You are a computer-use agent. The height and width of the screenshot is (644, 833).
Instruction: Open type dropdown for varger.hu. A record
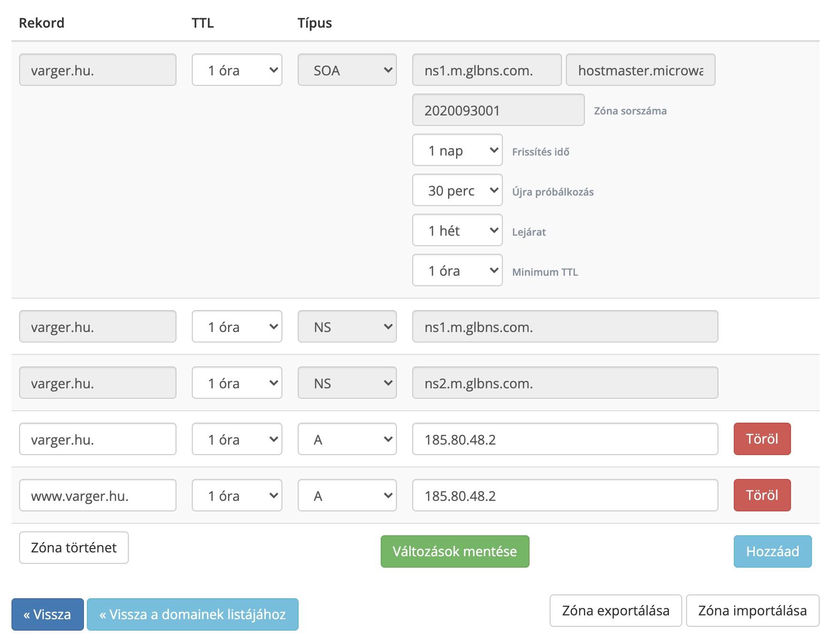[347, 439]
